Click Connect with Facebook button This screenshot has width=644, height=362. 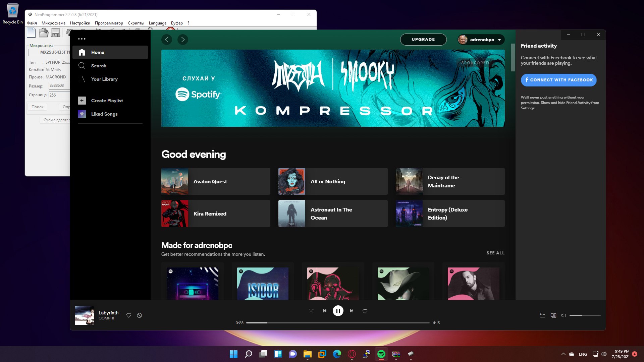click(559, 80)
